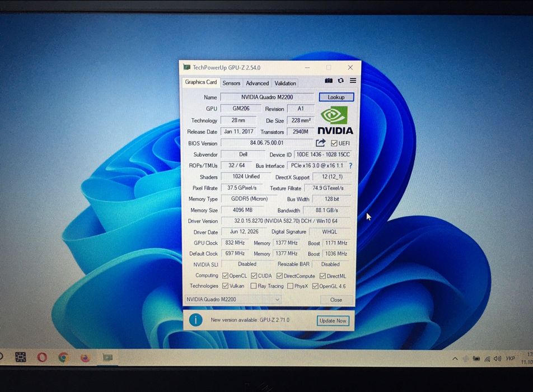The width and height of the screenshot is (533, 392).
Task: Toggle the PhysX checkbox
Action: [290, 286]
